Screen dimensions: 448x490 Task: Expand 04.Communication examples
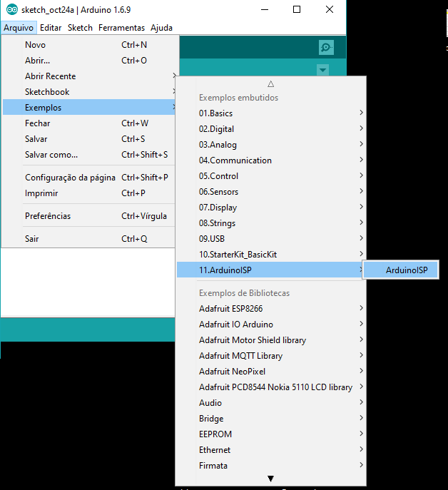point(271,160)
